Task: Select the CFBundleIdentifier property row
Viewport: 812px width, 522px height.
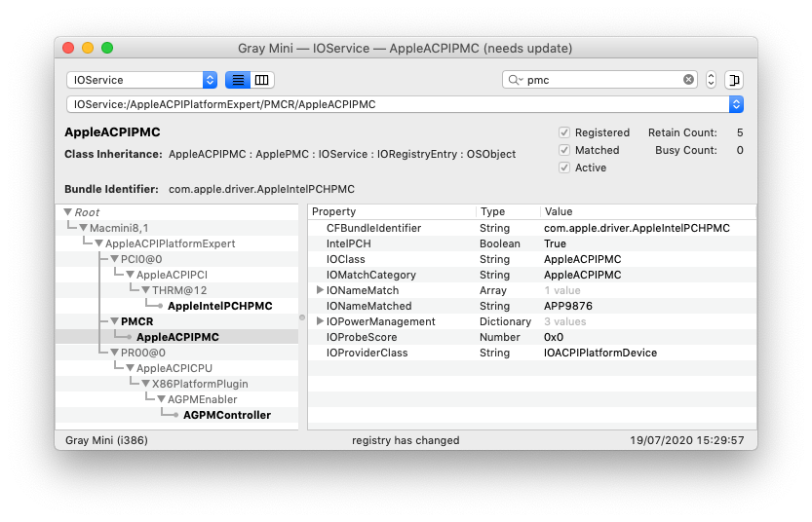Action: 532,228
